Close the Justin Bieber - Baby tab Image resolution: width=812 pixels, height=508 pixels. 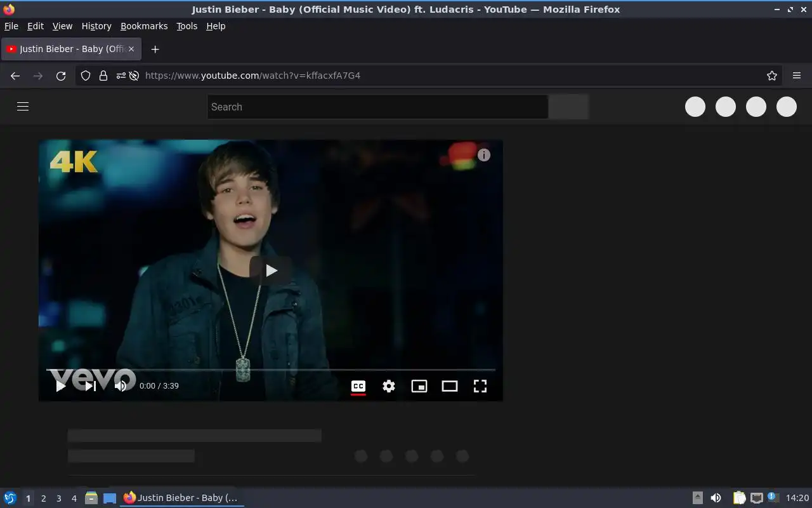[131, 49]
